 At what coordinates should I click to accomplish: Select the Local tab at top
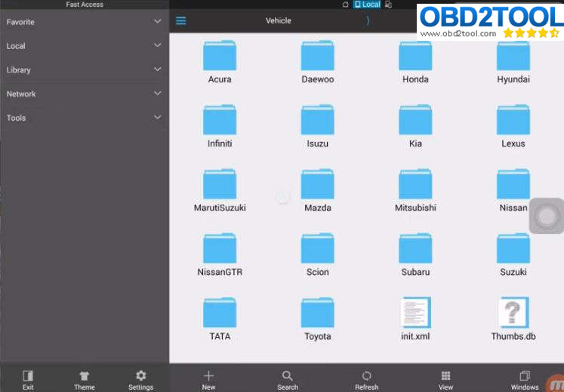[367, 5]
